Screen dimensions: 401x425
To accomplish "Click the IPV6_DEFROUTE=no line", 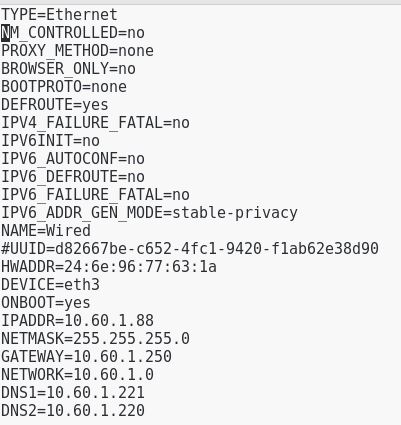I will point(73,177).
